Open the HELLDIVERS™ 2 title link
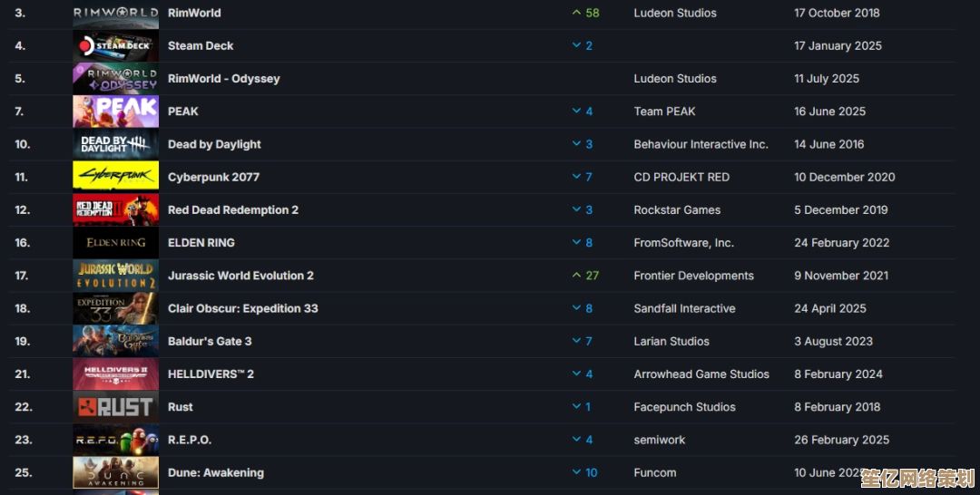The height and width of the screenshot is (495, 980). pyautogui.click(x=211, y=374)
